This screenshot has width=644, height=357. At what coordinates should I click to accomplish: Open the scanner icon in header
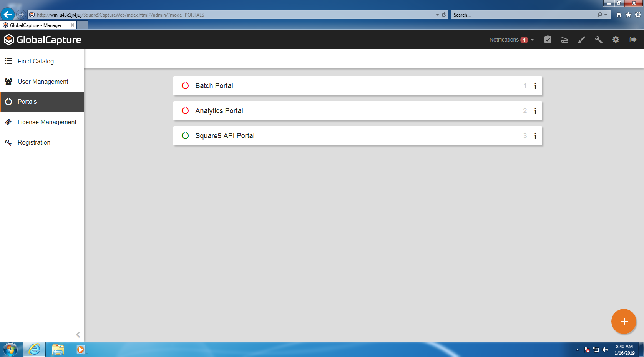click(564, 40)
